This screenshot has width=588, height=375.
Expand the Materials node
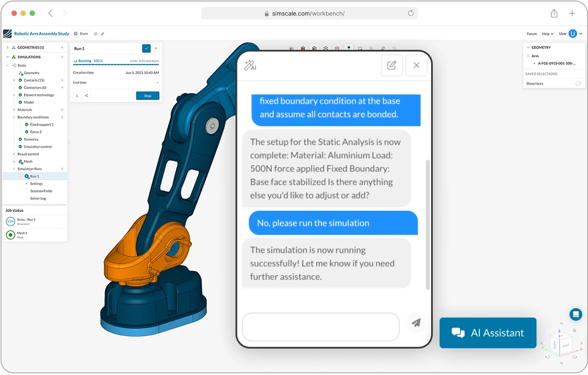tap(14, 110)
